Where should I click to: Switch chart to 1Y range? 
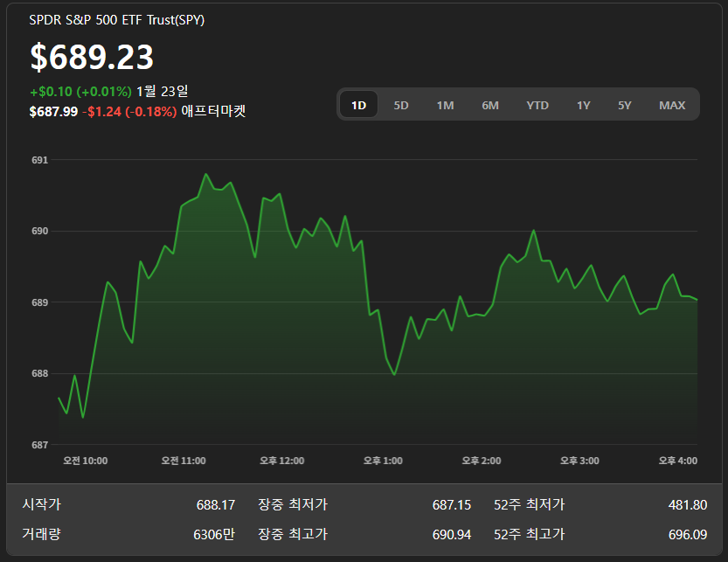(583, 106)
